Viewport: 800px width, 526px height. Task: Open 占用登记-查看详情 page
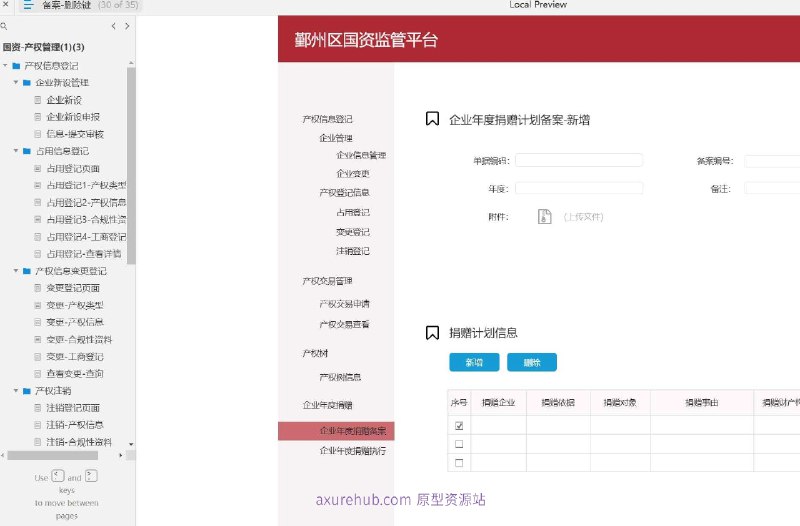(x=84, y=254)
